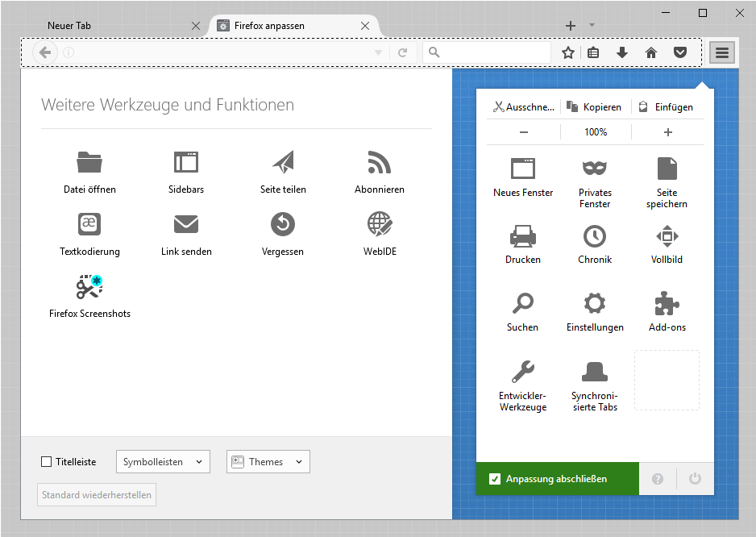Open the list all tabs arrow
Image resolution: width=756 pixels, height=537 pixels.
coord(592,25)
